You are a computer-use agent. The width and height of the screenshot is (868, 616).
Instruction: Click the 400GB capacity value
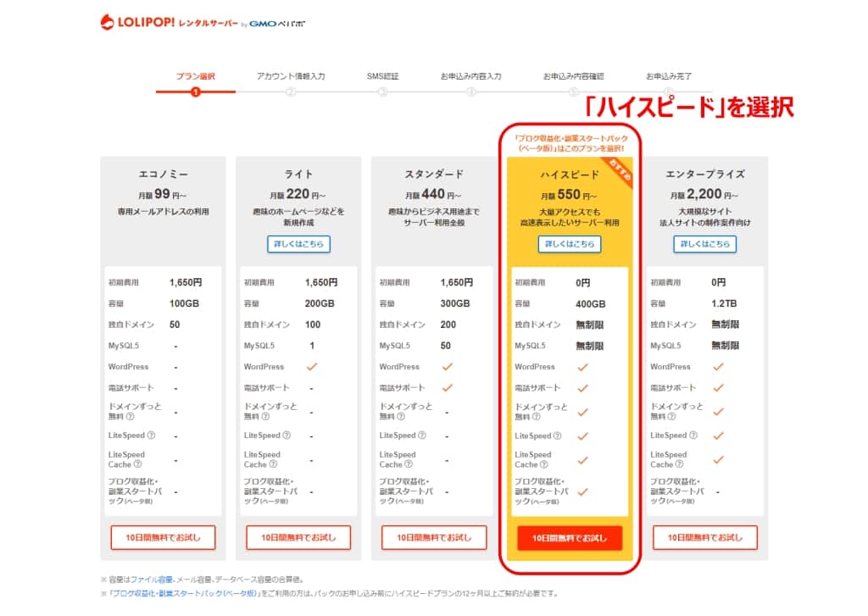[x=591, y=304]
